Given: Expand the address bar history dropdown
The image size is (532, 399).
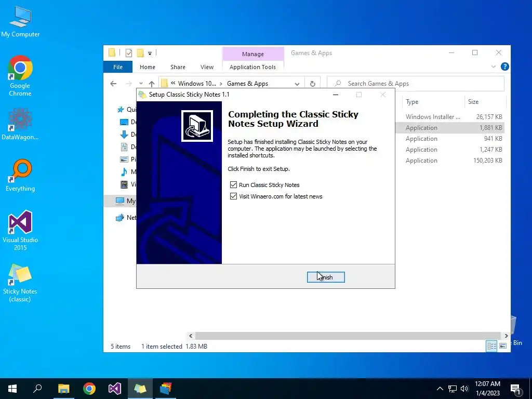Looking at the screenshot, I should 297,84.
